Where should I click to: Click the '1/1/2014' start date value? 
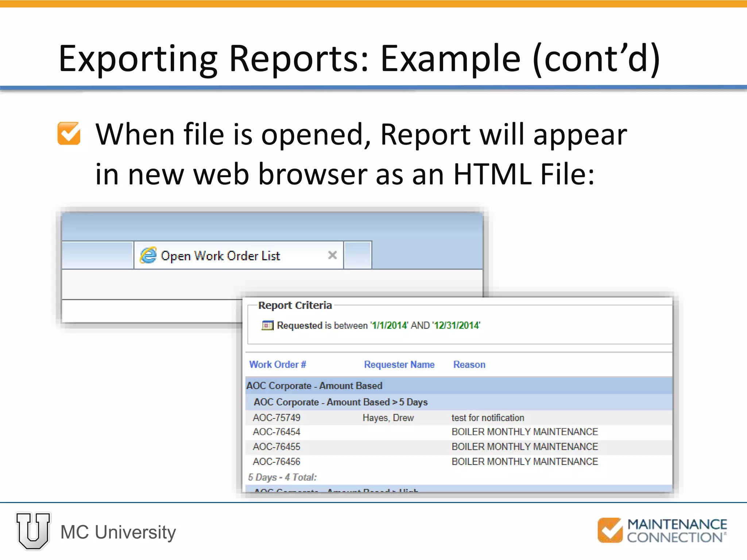click(389, 325)
